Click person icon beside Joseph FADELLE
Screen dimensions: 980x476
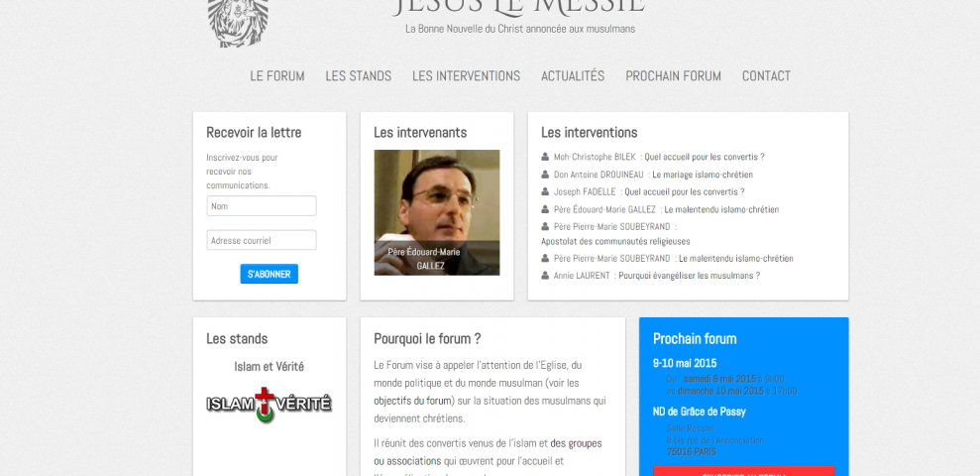pyautogui.click(x=545, y=192)
